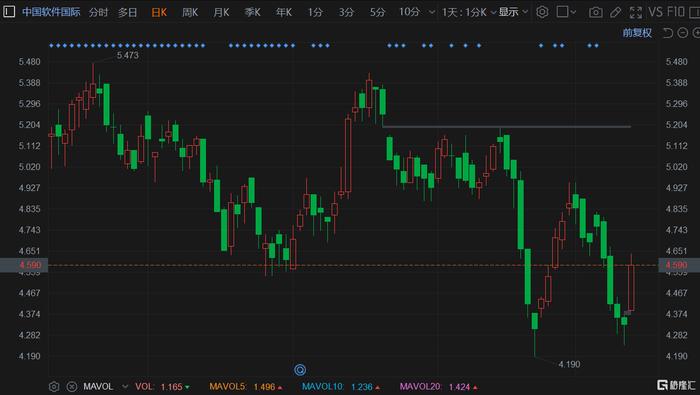This screenshot has width=700, height=395.
Task: Open the 1天:1分K dropdown
Action: pos(469,12)
